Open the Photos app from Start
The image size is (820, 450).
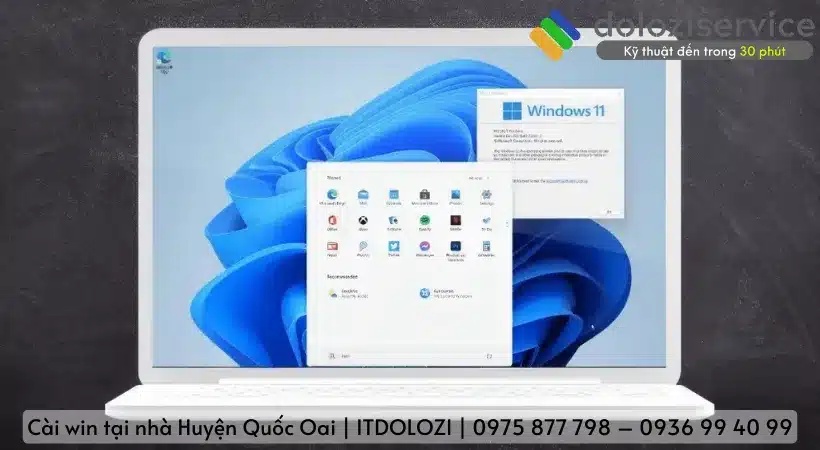point(455,197)
